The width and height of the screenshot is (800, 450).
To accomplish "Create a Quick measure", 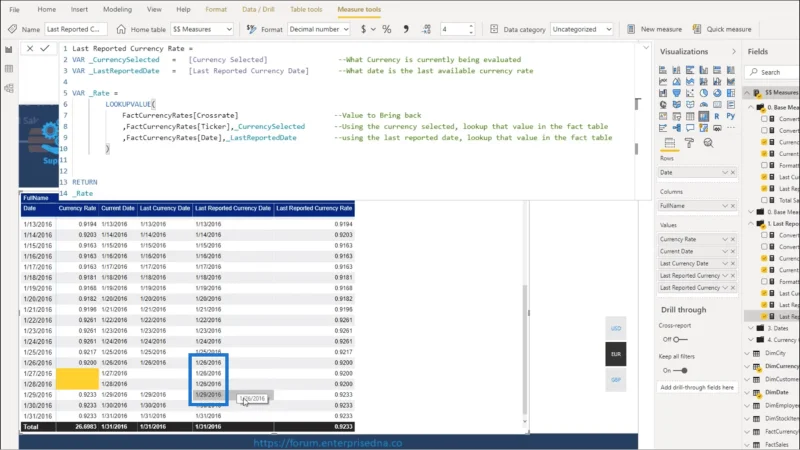I will pyautogui.click(x=722, y=30).
